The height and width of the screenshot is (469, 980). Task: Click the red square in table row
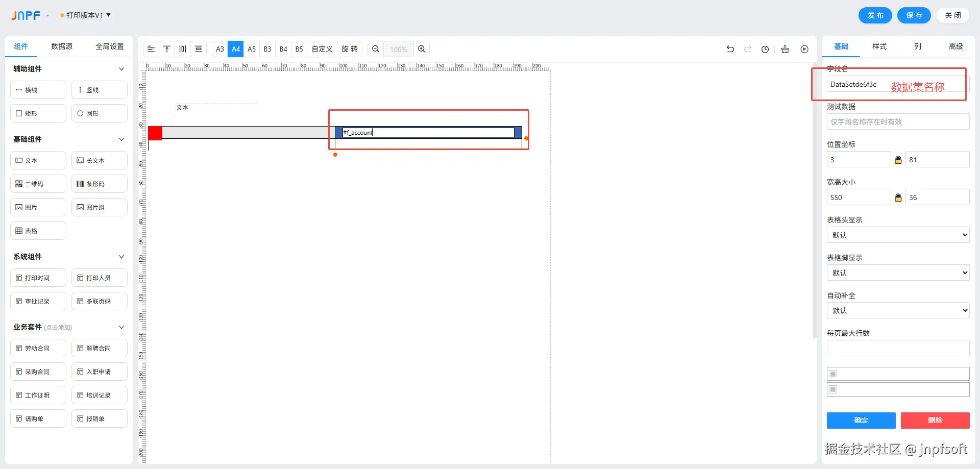(155, 133)
